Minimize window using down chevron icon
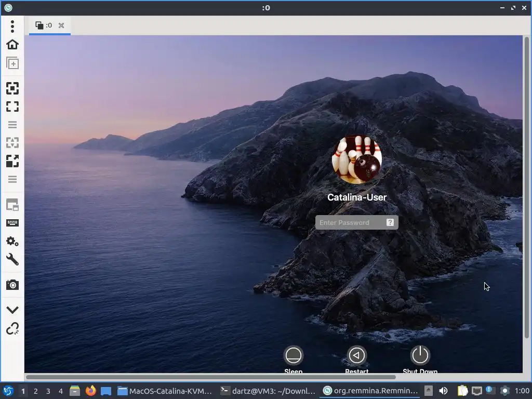 12,310
